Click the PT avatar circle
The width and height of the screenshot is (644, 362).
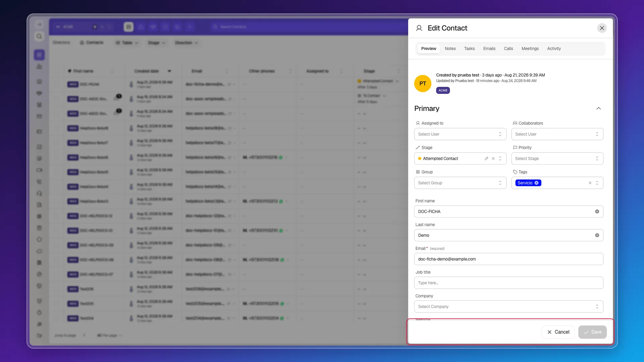point(423,83)
